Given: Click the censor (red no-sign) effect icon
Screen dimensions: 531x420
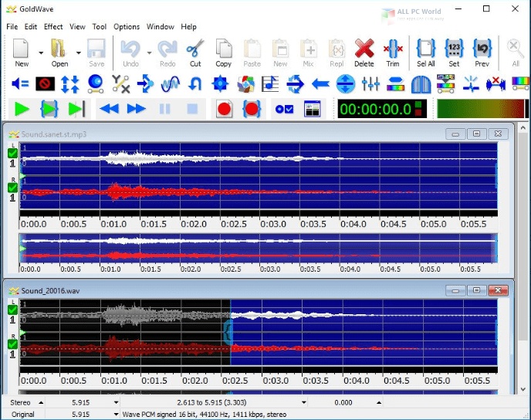Looking at the screenshot, I should [45, 83].
